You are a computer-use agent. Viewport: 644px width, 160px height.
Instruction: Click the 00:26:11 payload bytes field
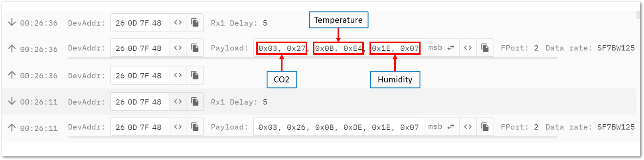pos(338,127)
